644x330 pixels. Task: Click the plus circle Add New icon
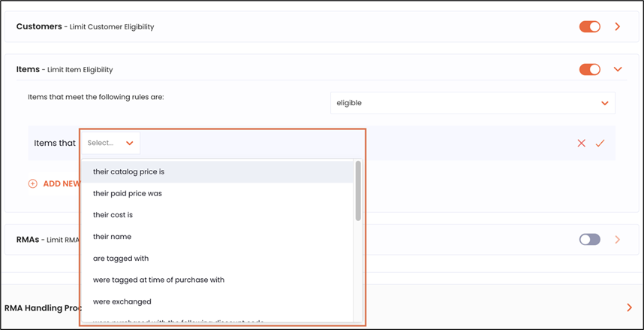pyautogui.click(x=32, y=183)
